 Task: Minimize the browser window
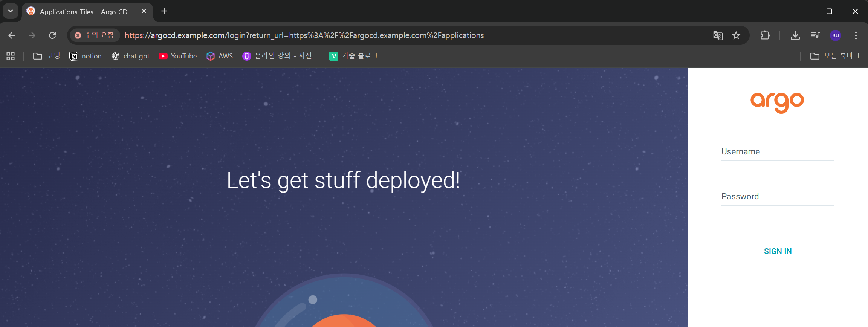803,11
